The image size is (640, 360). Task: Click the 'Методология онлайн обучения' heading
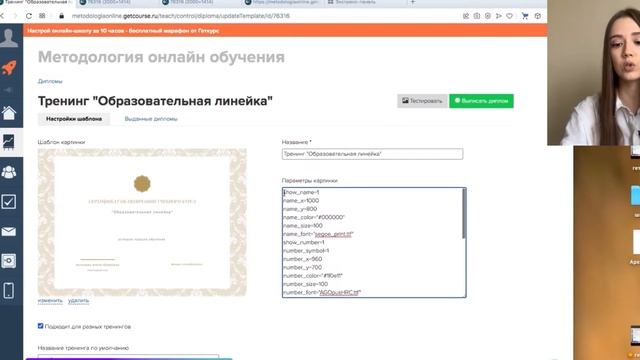161,57
